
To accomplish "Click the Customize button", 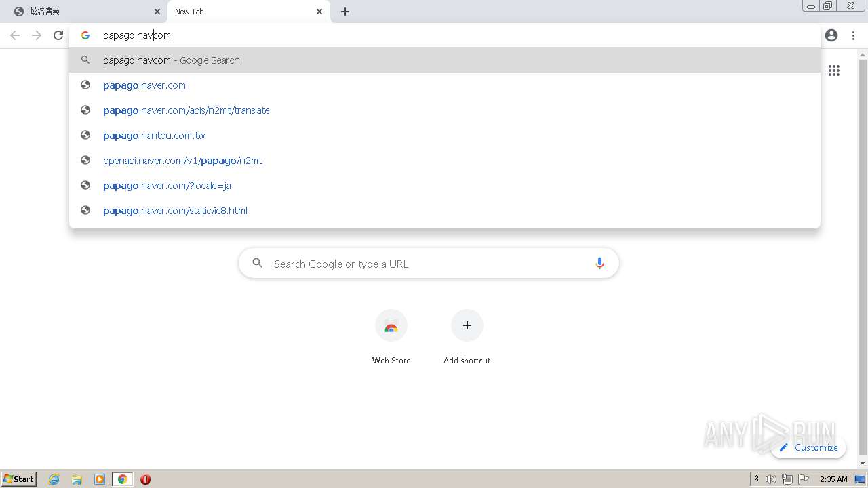I will [x=808, y=447].
